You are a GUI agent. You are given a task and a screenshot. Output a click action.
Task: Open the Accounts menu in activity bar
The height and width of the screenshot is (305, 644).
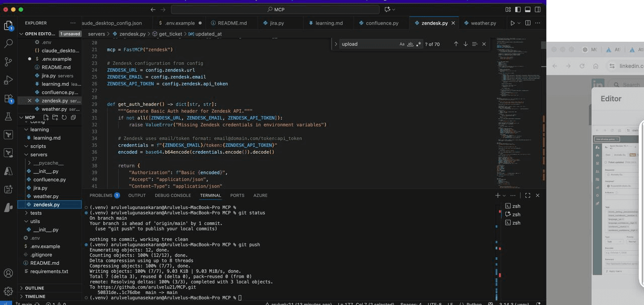pos(8,273)
